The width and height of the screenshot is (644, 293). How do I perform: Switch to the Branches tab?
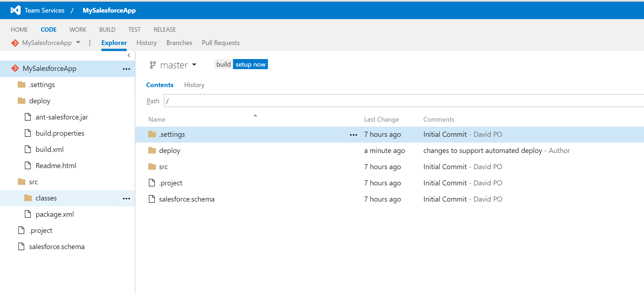179,43
